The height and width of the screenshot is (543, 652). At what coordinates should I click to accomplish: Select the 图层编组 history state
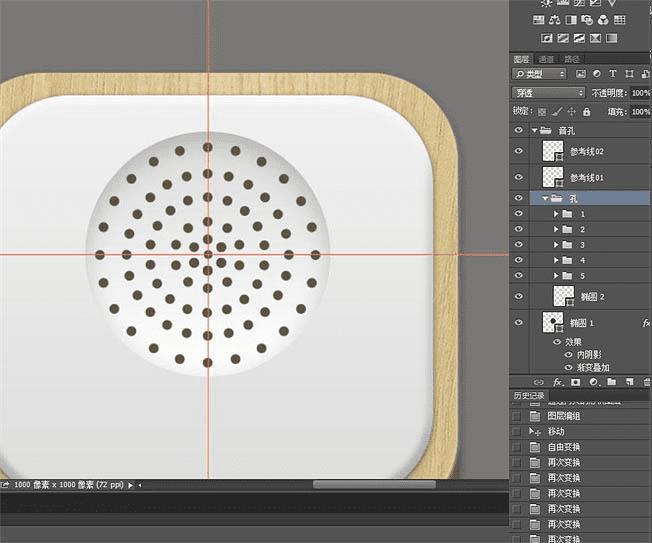pos(566,416)
